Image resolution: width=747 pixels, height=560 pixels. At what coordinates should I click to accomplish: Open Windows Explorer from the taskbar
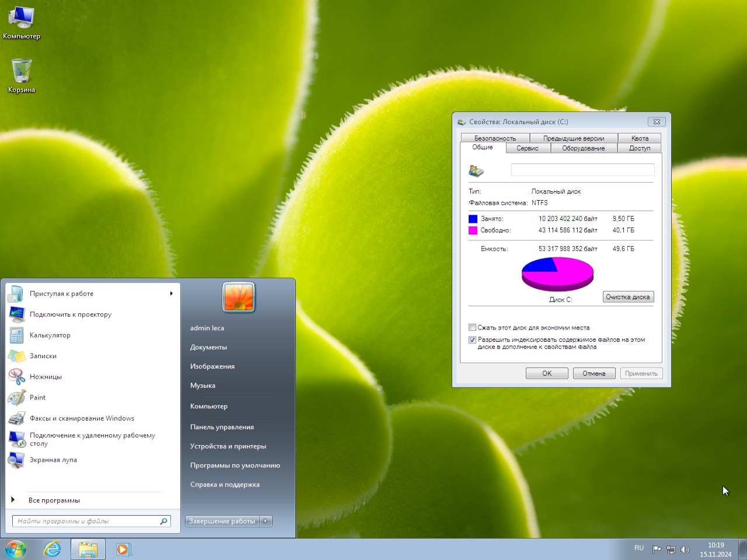coord(88,549)
